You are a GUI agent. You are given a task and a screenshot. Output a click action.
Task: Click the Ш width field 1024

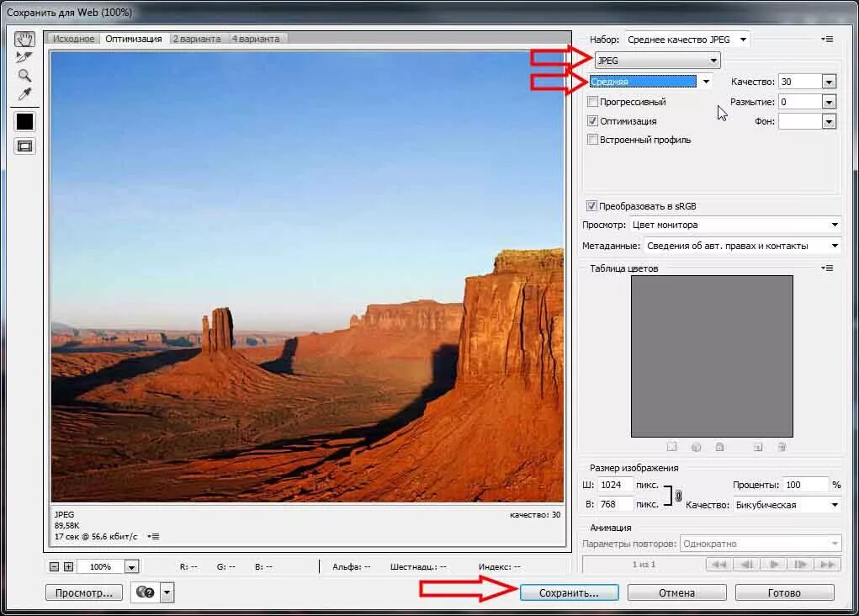pos(615,485)
